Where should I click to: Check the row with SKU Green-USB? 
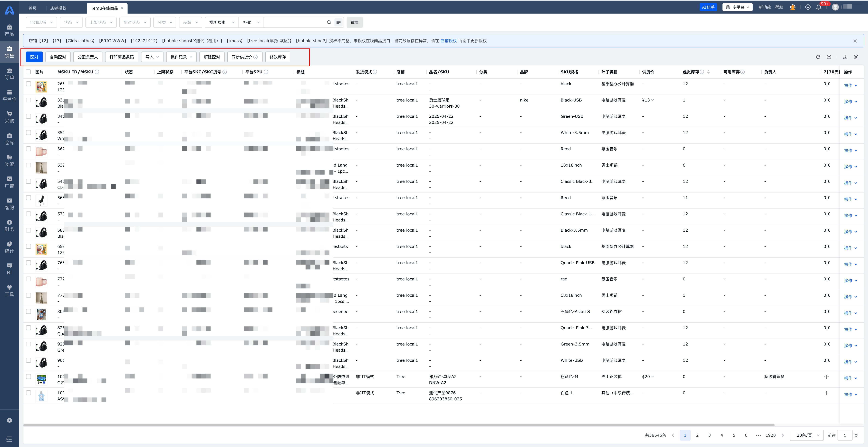tap(28, 116)
